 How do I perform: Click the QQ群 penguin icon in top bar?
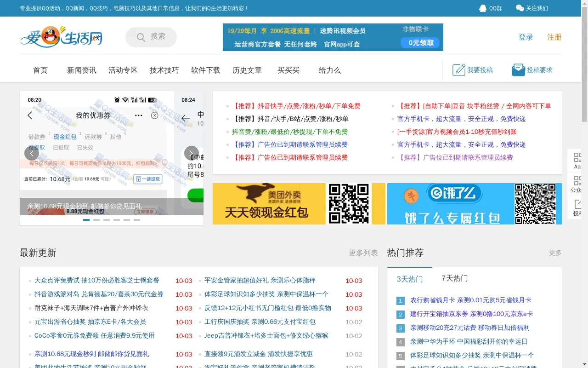pyautogui.click(x=483, y=8)
